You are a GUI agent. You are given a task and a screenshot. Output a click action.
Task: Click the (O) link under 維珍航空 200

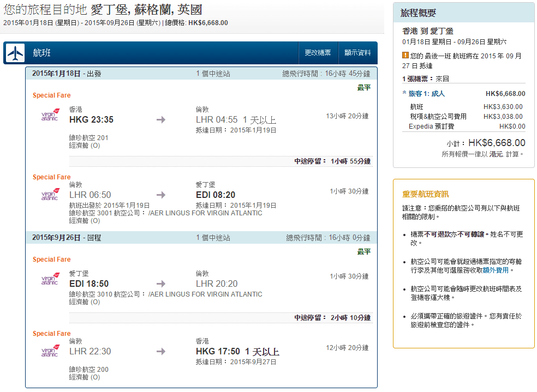(x=95, y=377)
